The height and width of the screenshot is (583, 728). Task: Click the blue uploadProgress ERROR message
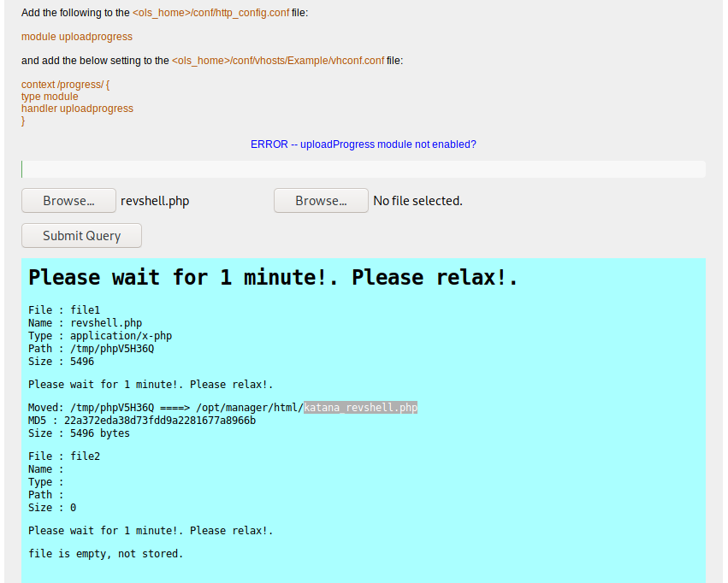363,144
